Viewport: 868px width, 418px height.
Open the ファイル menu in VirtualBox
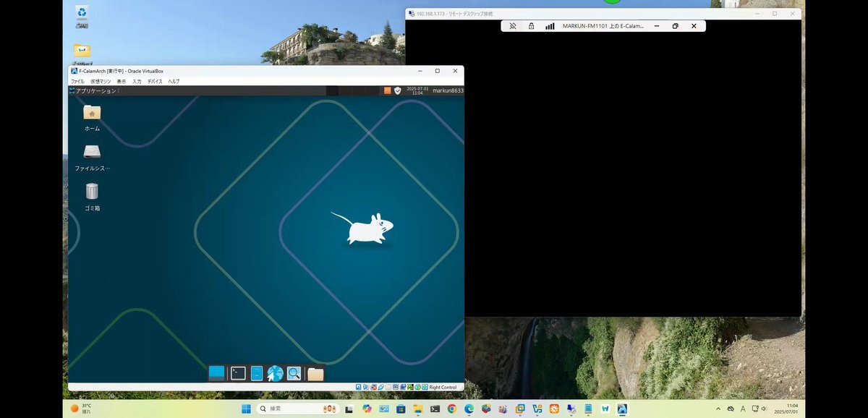pyautogui.click(x=77, y=81)
